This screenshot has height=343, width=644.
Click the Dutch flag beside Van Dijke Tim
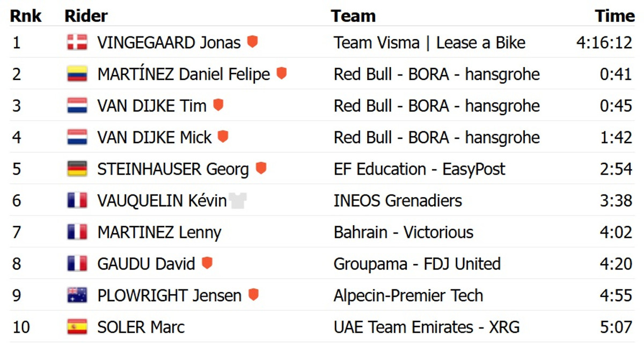coord(77,106)
